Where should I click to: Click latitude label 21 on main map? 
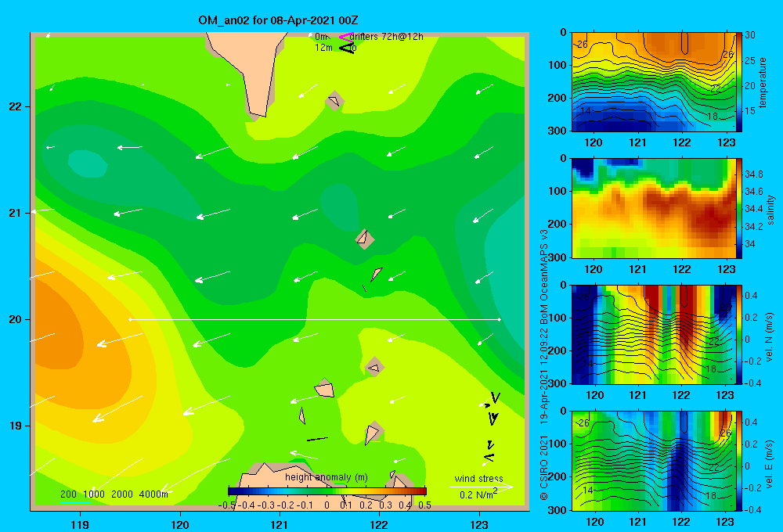tap(15, 213)
